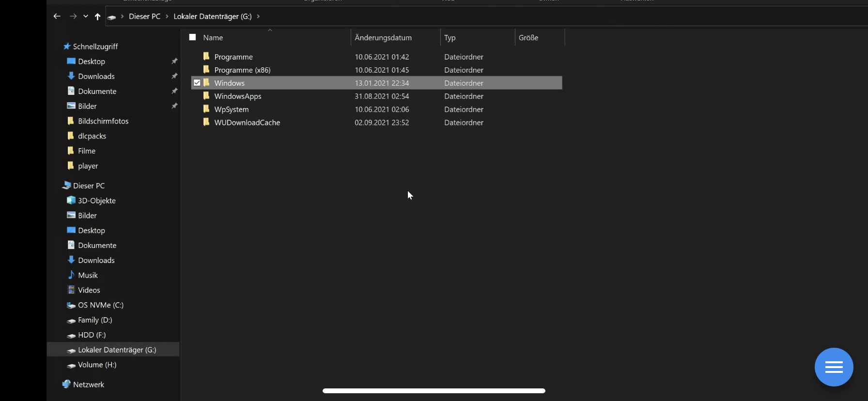Screen dimensions: 868x401
Task: Select WindowsApps folder icon
Action: pyautogui.click(x=206, y=95)
